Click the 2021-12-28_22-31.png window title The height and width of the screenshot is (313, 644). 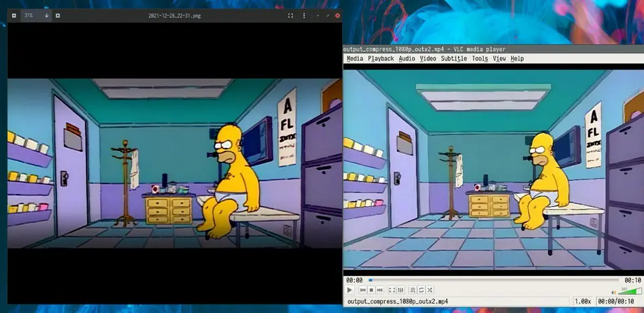click(174, 15)
